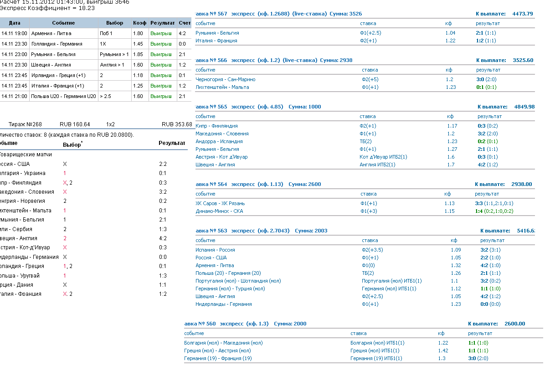The width and height of the screenshot is (550, 392).
Task: Click the '14.11 23:00' date cell
Action: pyautogui.click(x=15, y=54)
